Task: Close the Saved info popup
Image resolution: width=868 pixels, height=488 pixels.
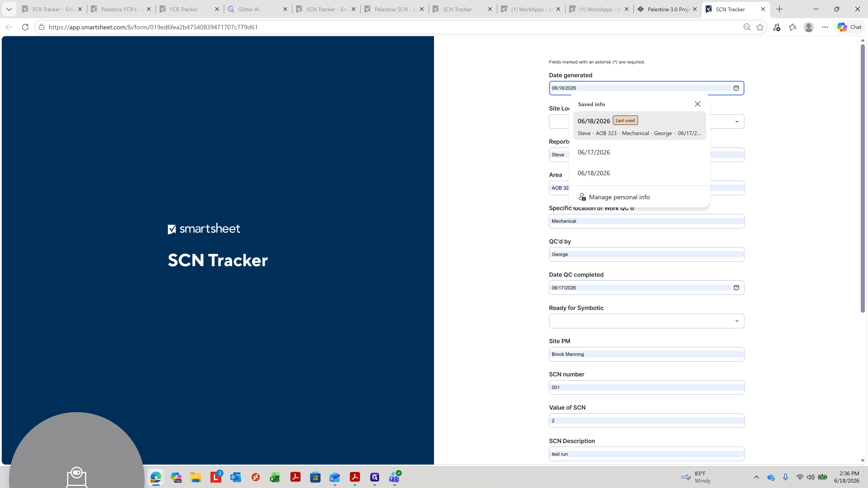Action: pyautogui.click(x=698, y=104)
